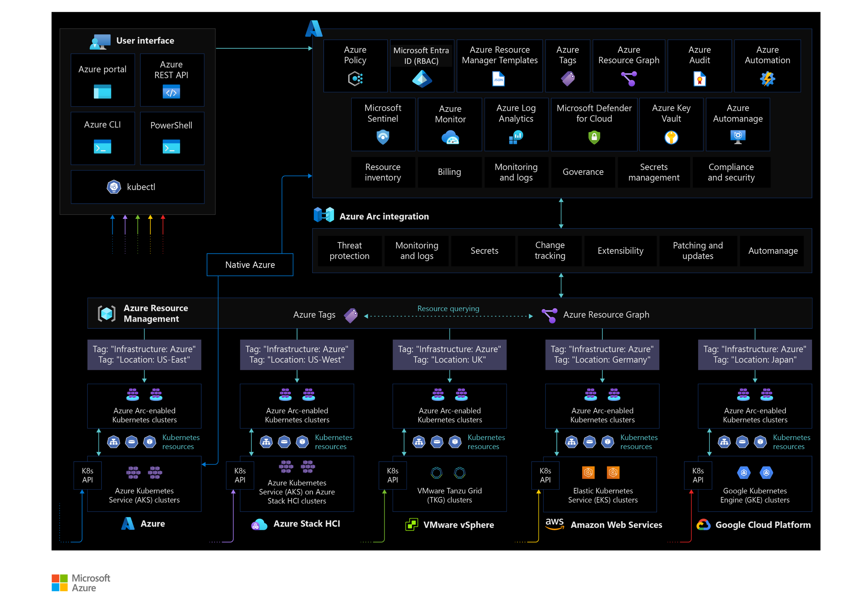Click the VMware Tanzu Grid cluster icons
This screenshot has width=868, height=608.
coord(448,472)
